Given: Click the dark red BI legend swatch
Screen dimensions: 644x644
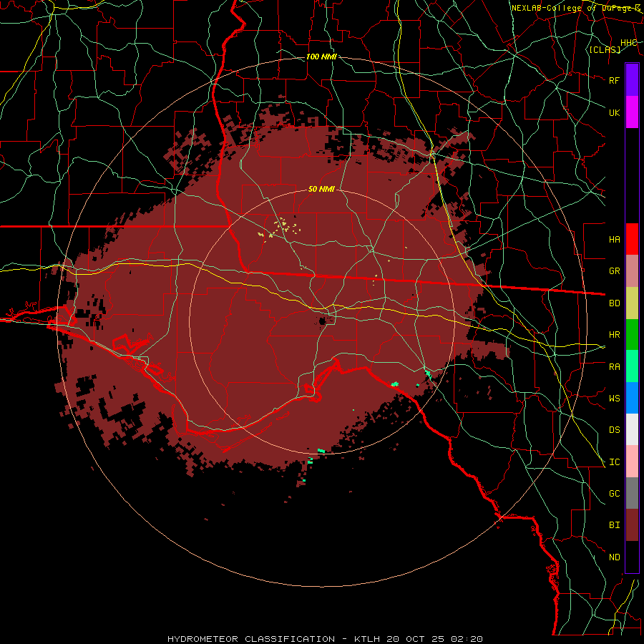Looking at the screenshot, I should click(x=632, y=525).
